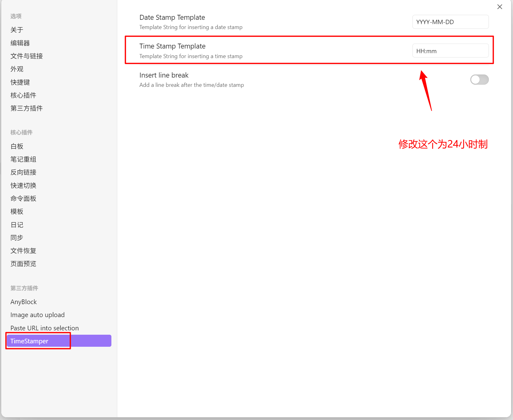Screen dimensions: 513x420
Task: Click the Time Stamp Template input field
Action: tap(450, 51)
